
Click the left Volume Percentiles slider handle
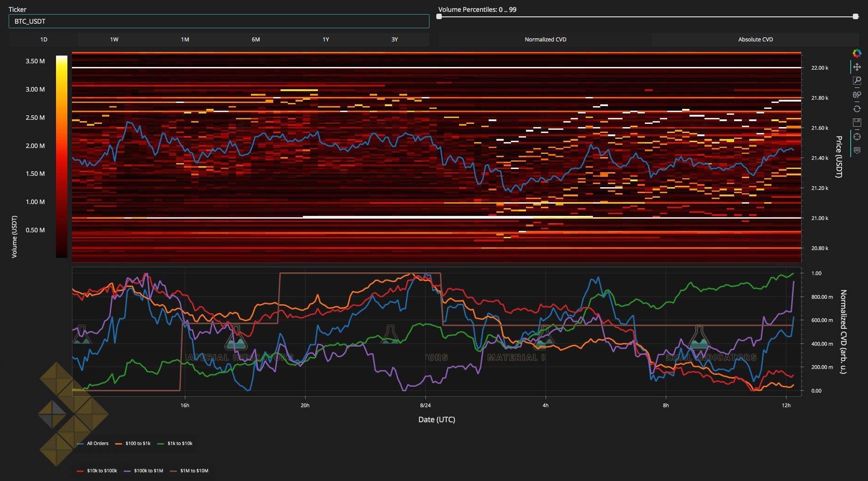[439, 16]
